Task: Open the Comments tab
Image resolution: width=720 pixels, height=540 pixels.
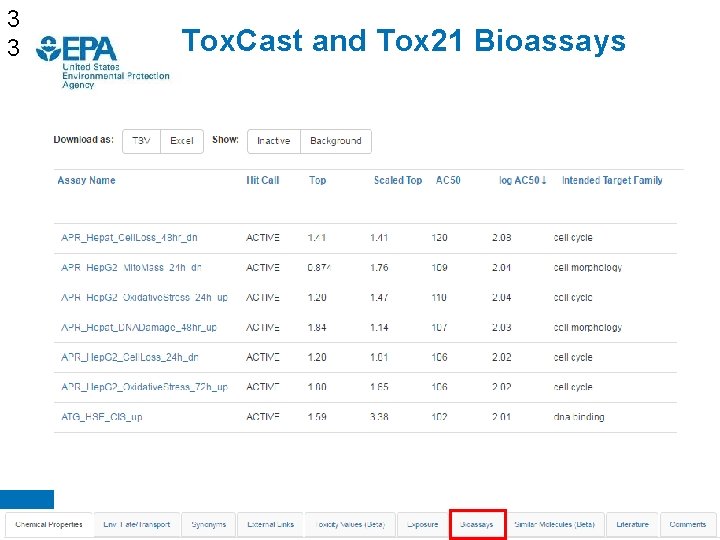Action: 687,524
